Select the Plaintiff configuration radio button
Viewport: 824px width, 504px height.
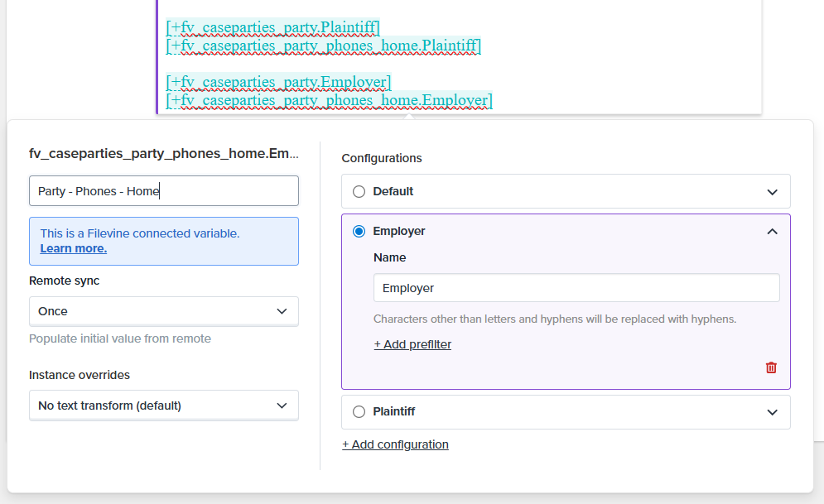point(359,412)
